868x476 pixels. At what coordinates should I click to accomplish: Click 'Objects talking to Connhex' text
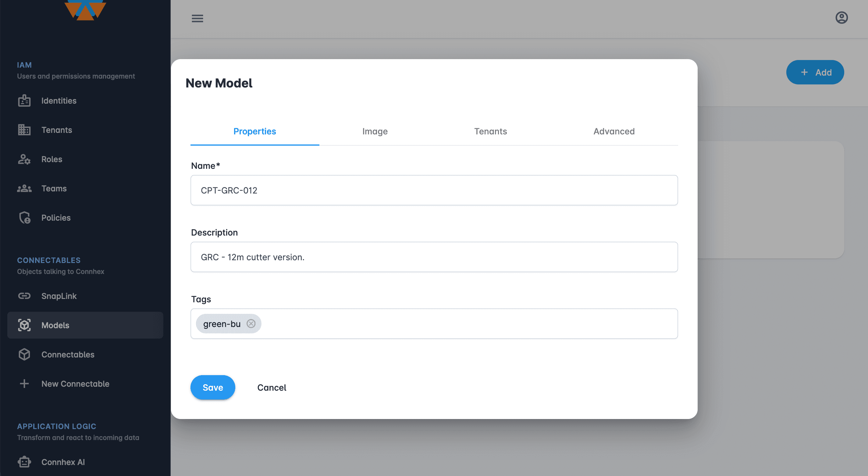point(61,272)
